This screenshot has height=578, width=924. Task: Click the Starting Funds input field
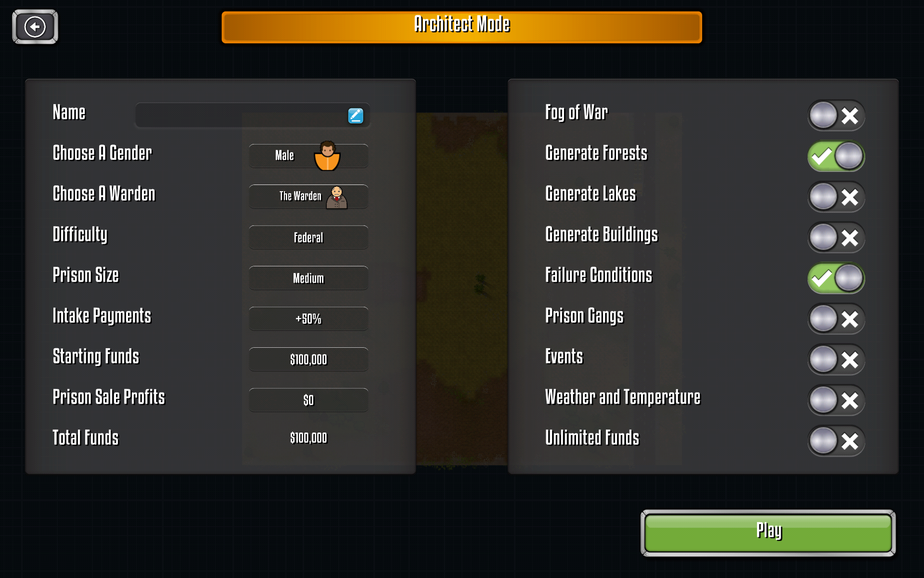pyautogui.click(x=308, y=360)
